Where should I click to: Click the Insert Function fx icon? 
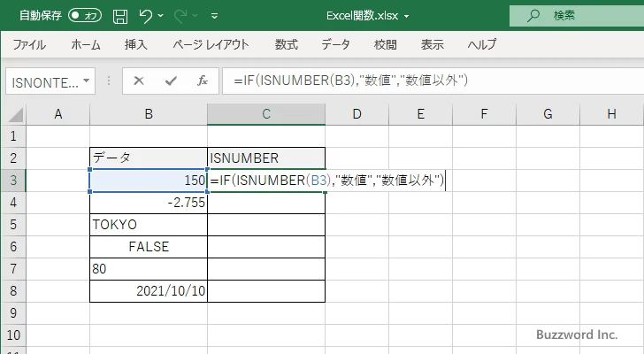pos(203,81)
